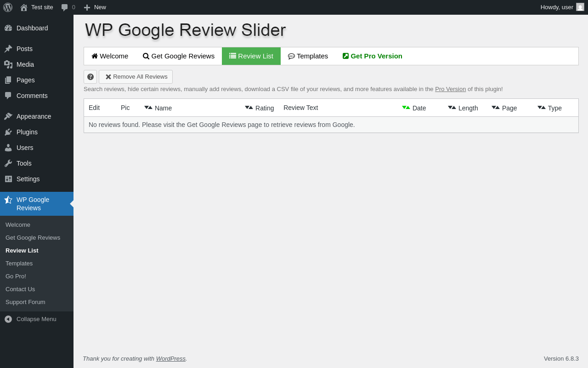Click the question mark help button
The image size is (588, 368).
(90, 77)
